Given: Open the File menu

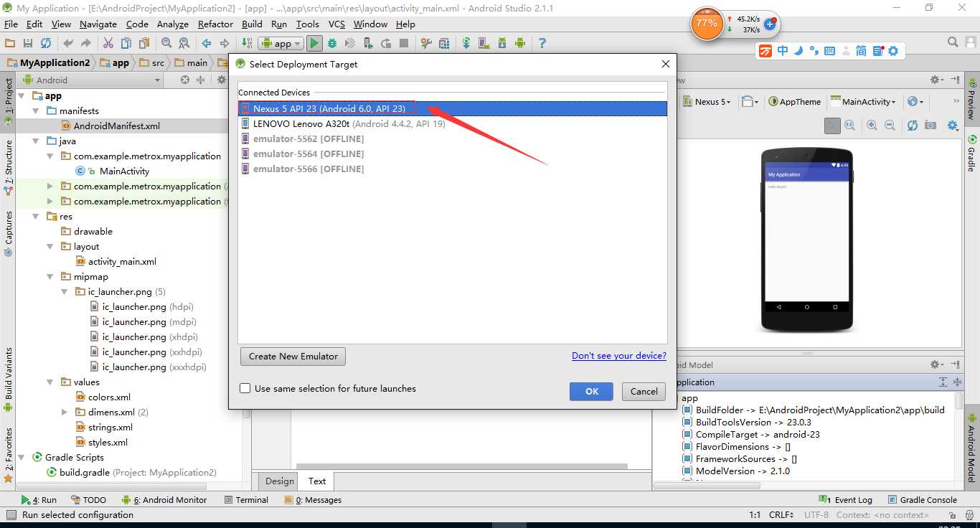Looking at the screenshot, I should coord(11,24).
